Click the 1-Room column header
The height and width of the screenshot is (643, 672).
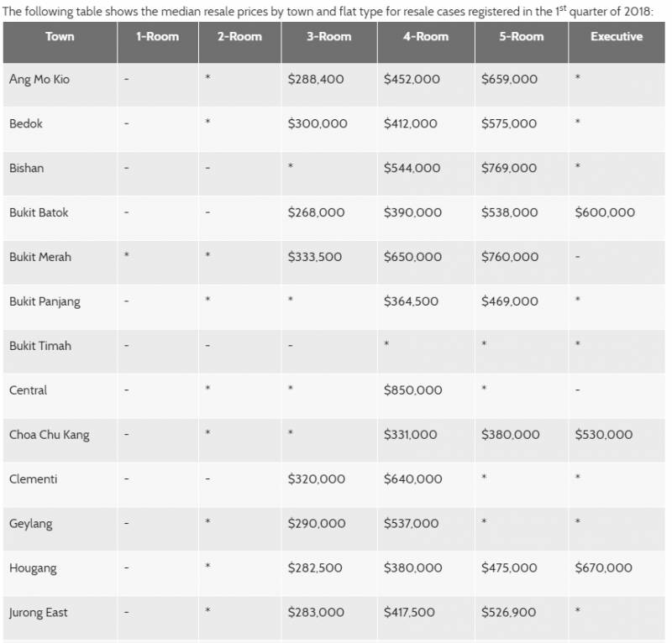coord(157,37)
